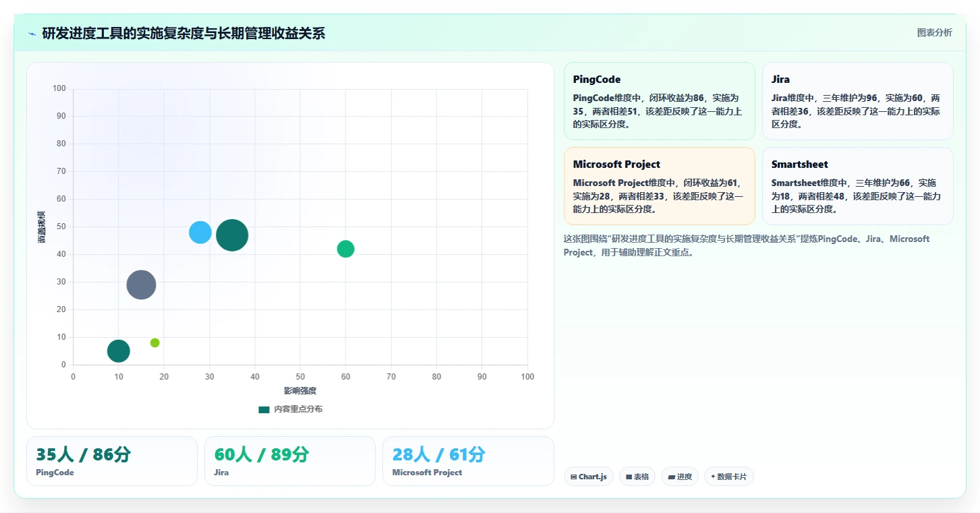Open the Chart.js tag chip

tap(589, 477)
